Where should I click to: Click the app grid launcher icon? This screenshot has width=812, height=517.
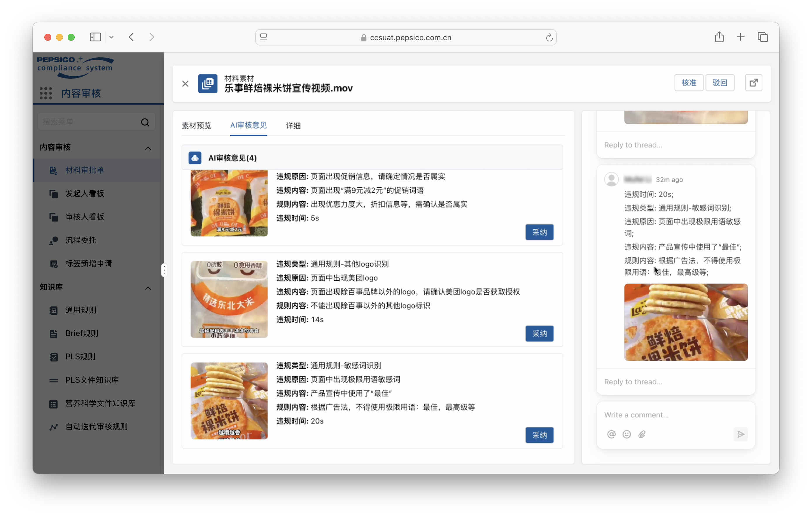coord(45,93)
